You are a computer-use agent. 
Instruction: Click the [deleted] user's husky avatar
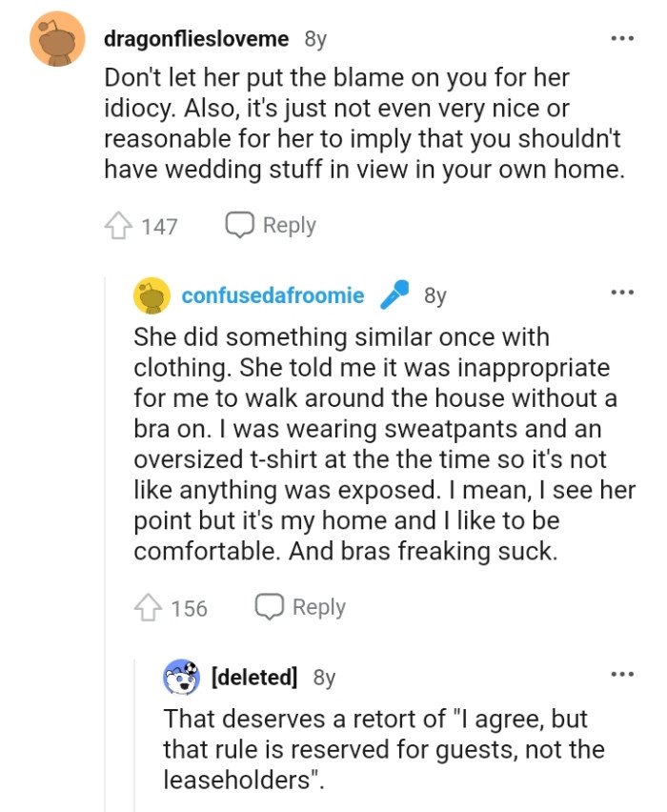pyautogui.click(x=178, y=678)
